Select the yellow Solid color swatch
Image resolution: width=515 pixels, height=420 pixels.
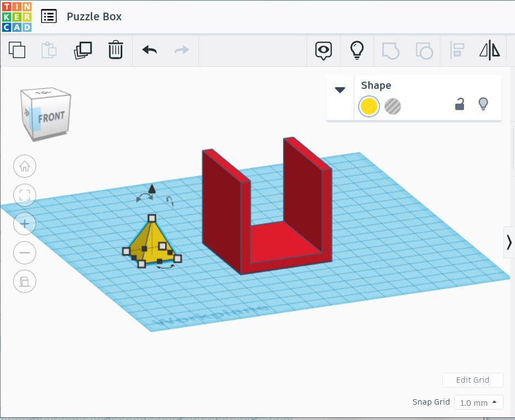coord(369,106)
